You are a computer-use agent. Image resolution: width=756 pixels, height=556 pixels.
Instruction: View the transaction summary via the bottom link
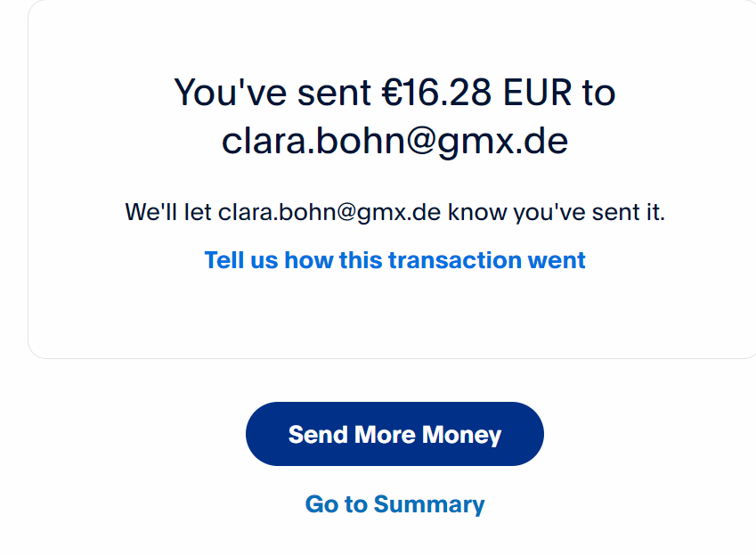click(394, 504)
